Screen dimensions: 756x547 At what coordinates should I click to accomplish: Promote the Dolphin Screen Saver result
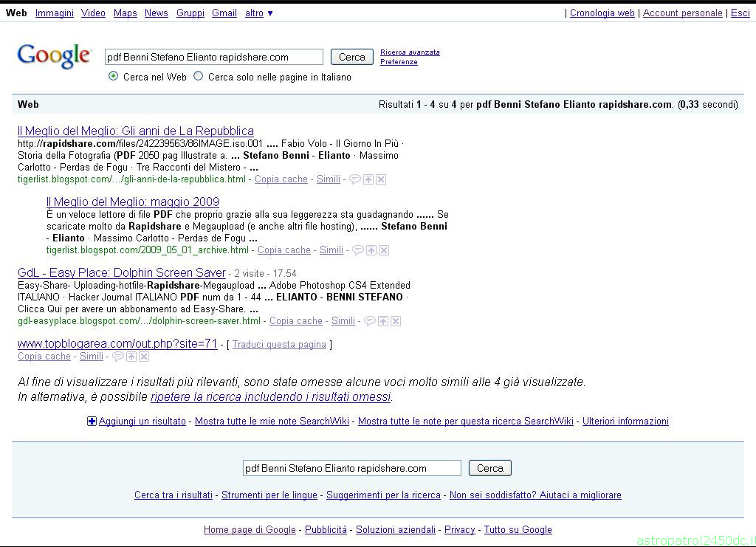click(x=383, y=321)
